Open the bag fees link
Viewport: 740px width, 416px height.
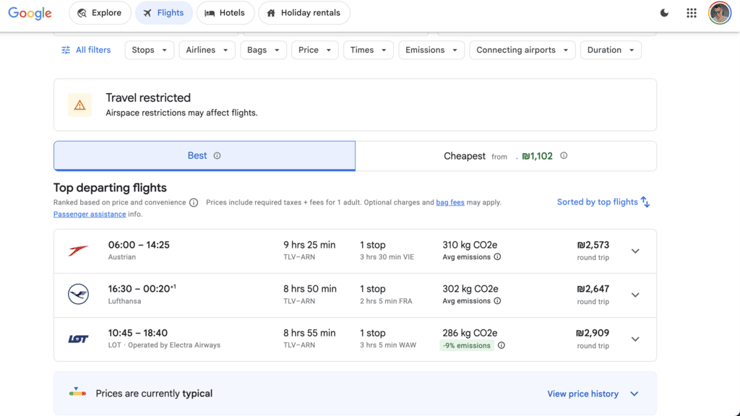(450, 203)
